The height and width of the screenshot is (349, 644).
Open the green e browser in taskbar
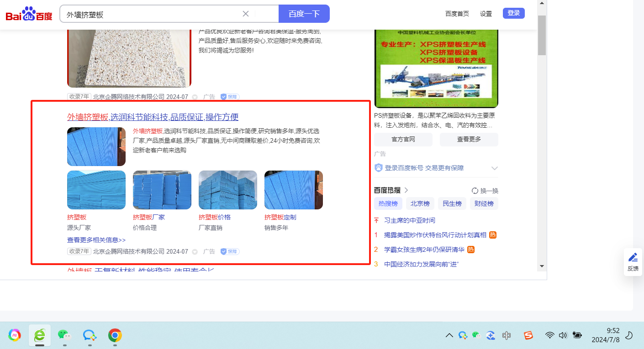40,335
